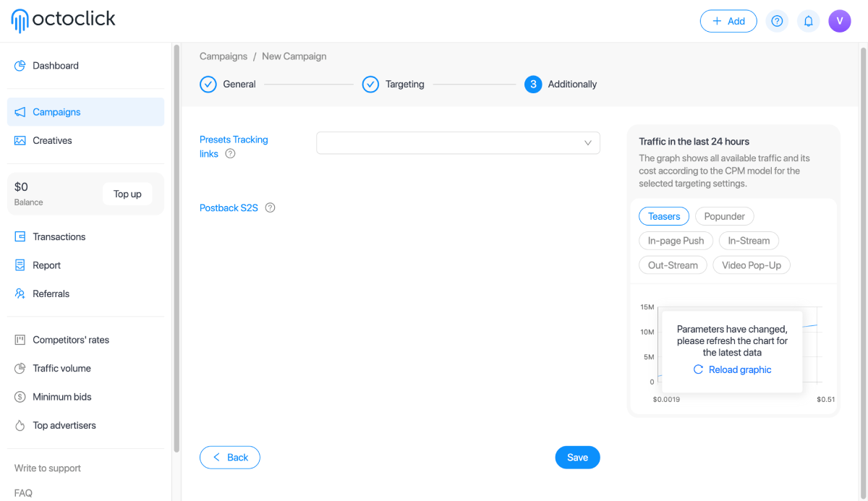Click the Transactions wallet icon

[x=20, y=236]
